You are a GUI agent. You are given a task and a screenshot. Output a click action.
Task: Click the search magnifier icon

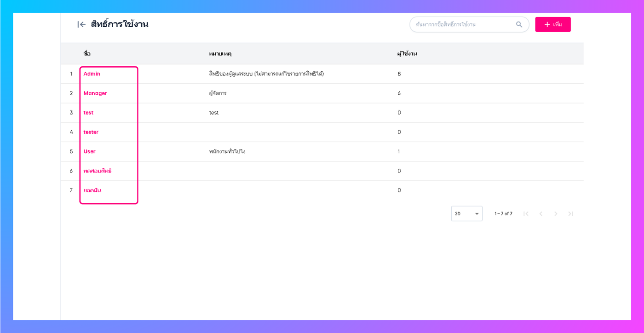(x=519, y=25)
